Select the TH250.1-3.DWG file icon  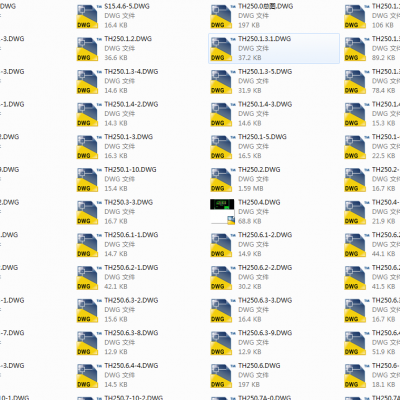pyautogui.click(x=87, y=147)
